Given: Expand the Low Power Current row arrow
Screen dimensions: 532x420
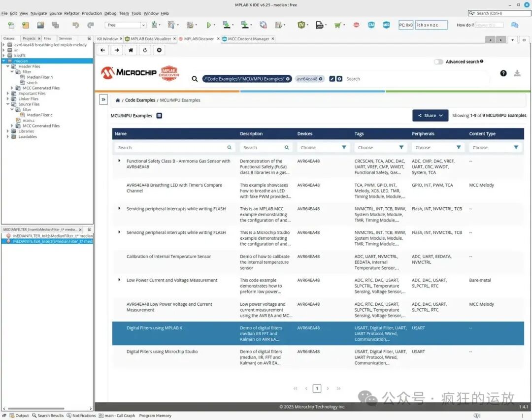Looking at the screenshot, I should [x=119, y=280].
